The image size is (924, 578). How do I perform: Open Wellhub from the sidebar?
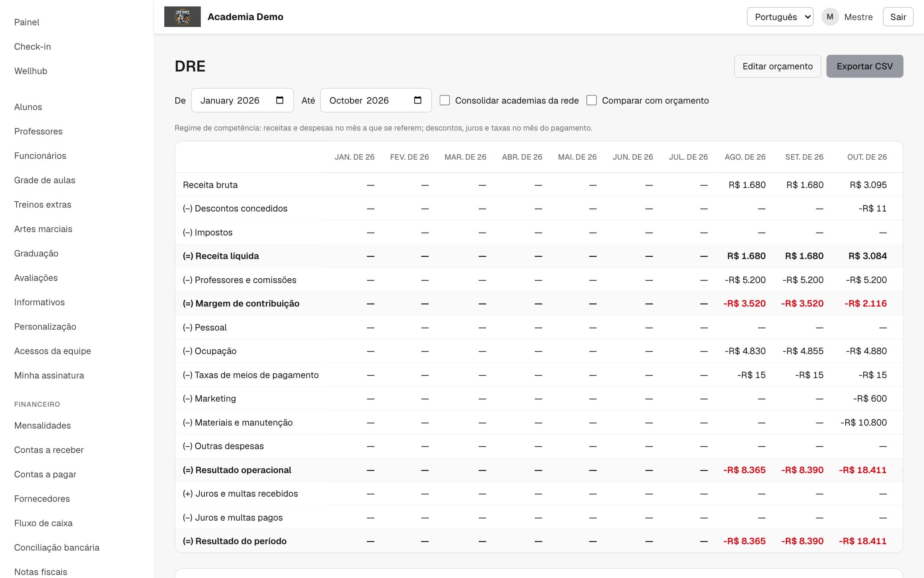pos(31,71)
